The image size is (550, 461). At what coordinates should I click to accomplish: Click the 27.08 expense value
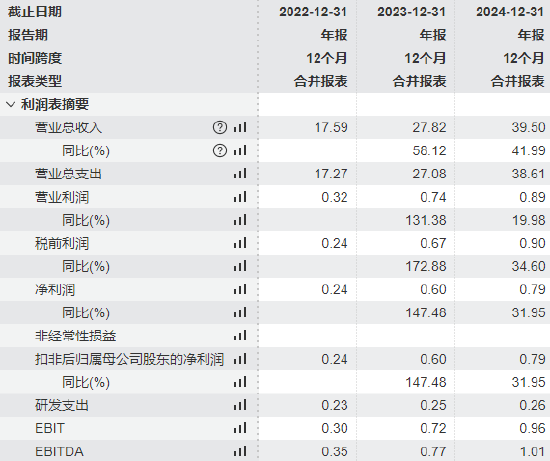[x=429, y=174]
